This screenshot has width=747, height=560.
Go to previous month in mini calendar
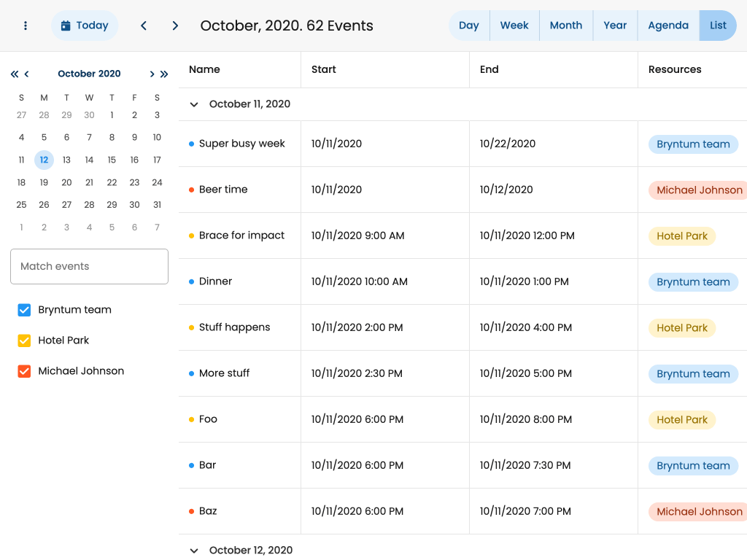(x=27, y=74)
